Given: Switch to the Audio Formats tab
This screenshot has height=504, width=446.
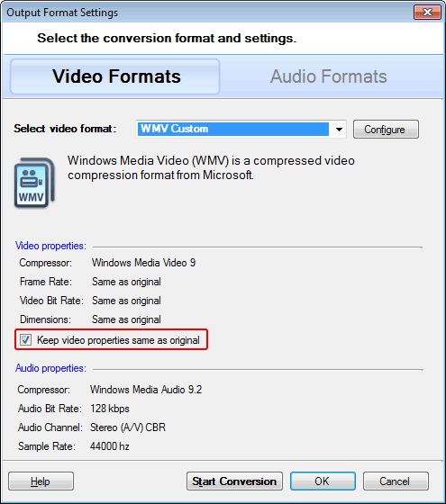Looking at the screenshot, I should 328,76.
